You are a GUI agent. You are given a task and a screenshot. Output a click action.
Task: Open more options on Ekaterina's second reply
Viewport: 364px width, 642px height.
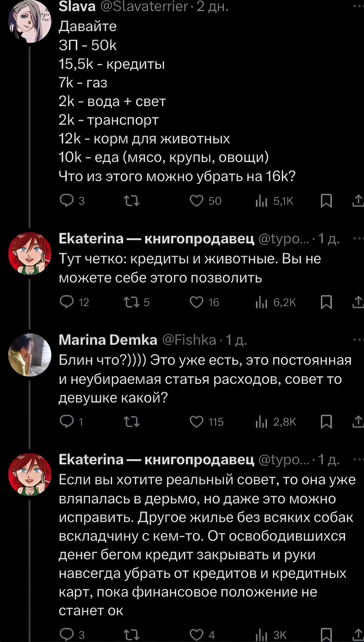(357, 459)
